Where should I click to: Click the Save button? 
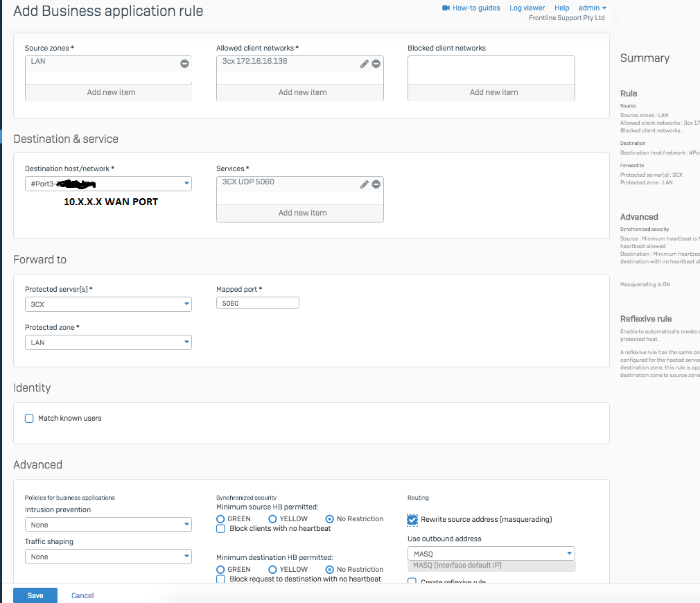click(35, 595)
